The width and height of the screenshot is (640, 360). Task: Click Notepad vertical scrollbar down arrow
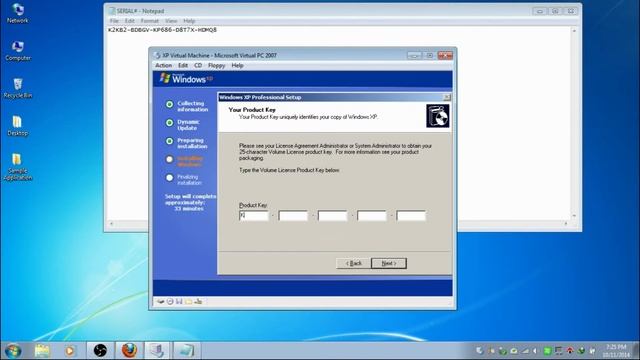[x=574, y=216]
